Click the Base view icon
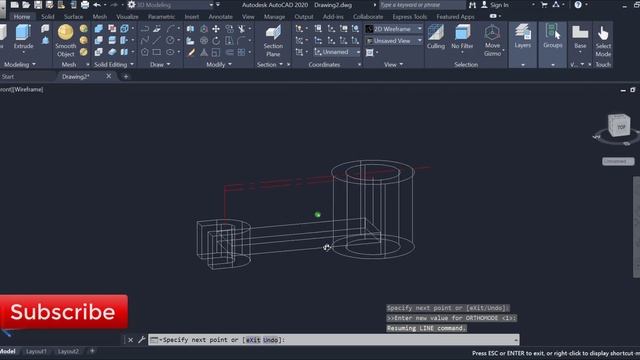 580,37
